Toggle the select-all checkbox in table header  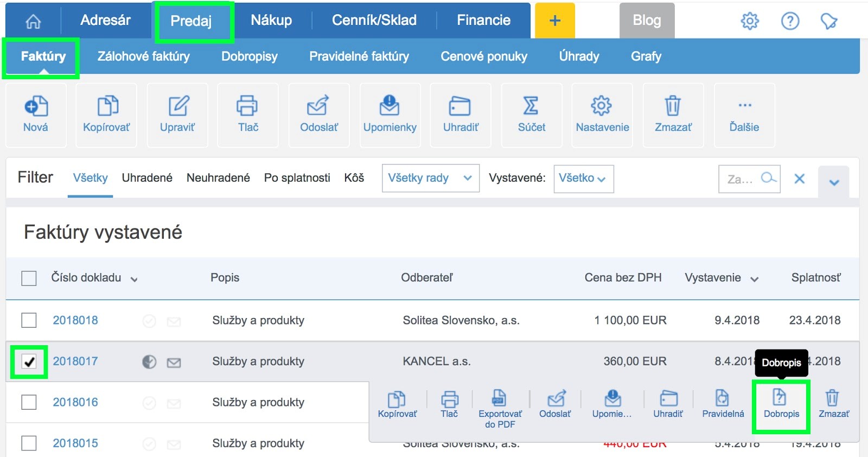point(29,278)
